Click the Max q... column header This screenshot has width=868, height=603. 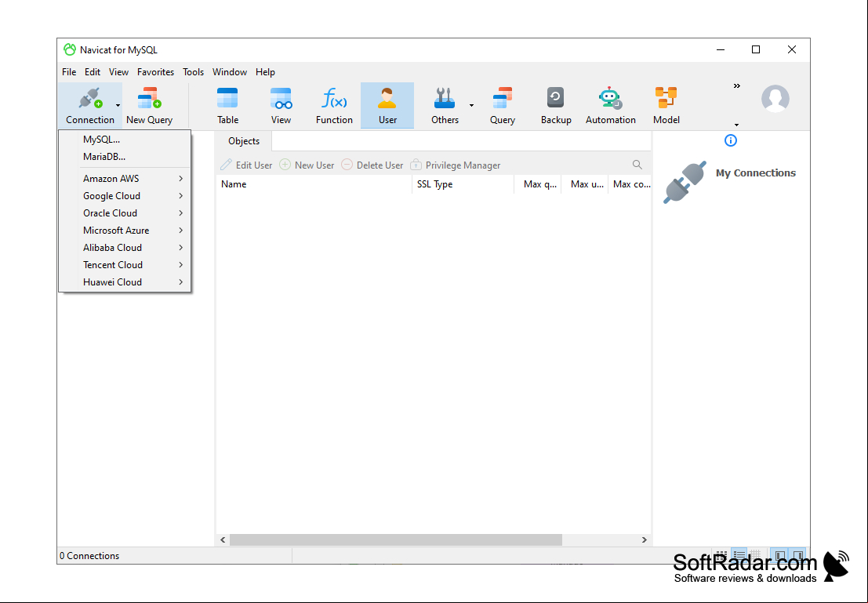coord(538,184)
